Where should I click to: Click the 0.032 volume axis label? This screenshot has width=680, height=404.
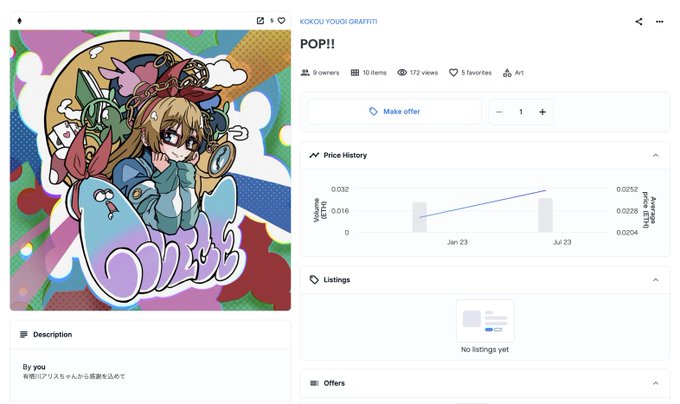click(340, 189)
